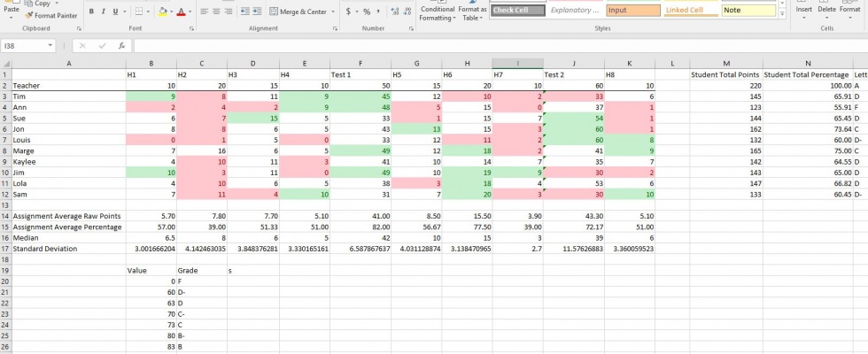This screenshot has width=868, height=354.
Task: Apply center text alignment
Action: (218, 12)
